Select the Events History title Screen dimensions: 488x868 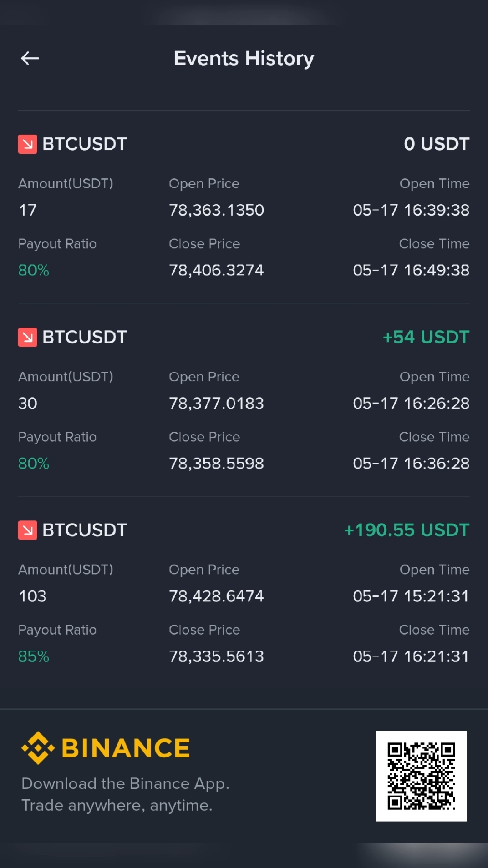tap(244, 58)
